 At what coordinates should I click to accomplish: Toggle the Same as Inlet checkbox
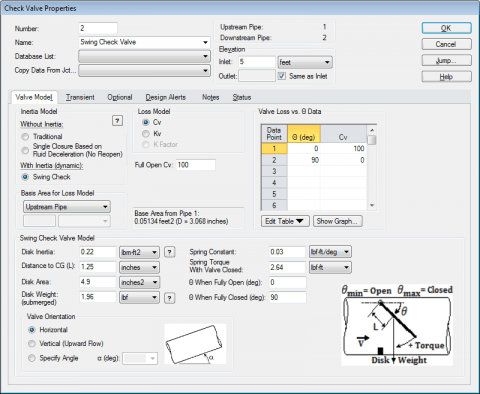(282, 76)
